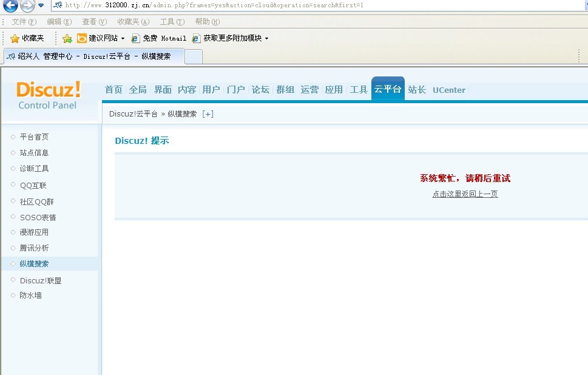This screenshot has height=375, width=588.
Task: Go to the UCenter admin tab
Action: coord(449,90)
